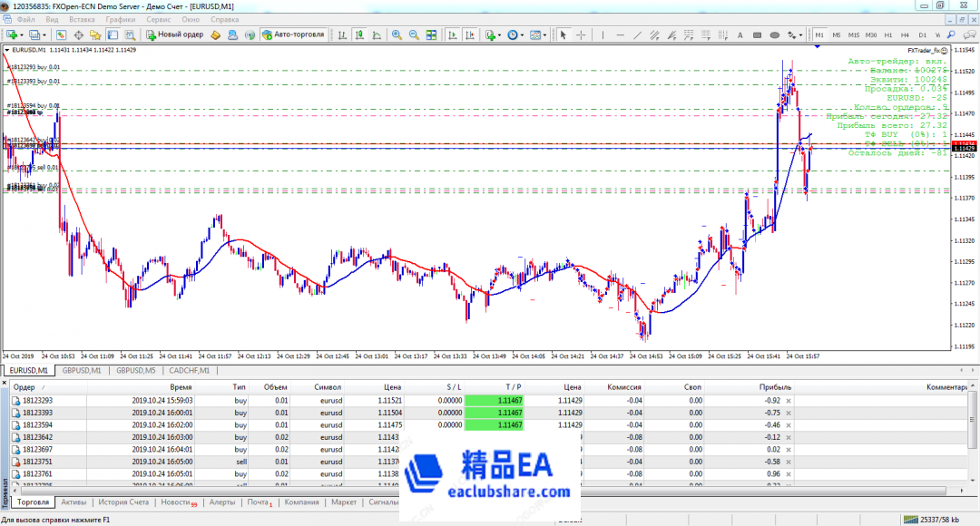Expand the new chart dropdown arrow
Image resolution: width=980 pixels, height=526 pixels.
[22, 35]
